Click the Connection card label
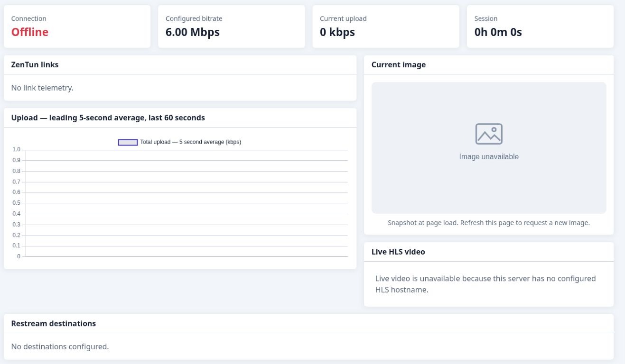The height and width of the screenshot is (364, 625). pyautogui.click(x=29, y=18)
